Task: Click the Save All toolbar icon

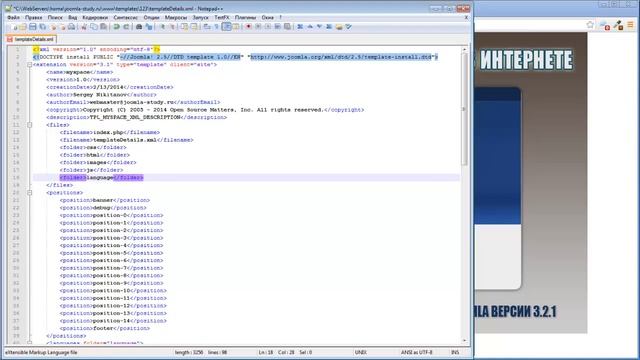Action: (x=42, y=27)
